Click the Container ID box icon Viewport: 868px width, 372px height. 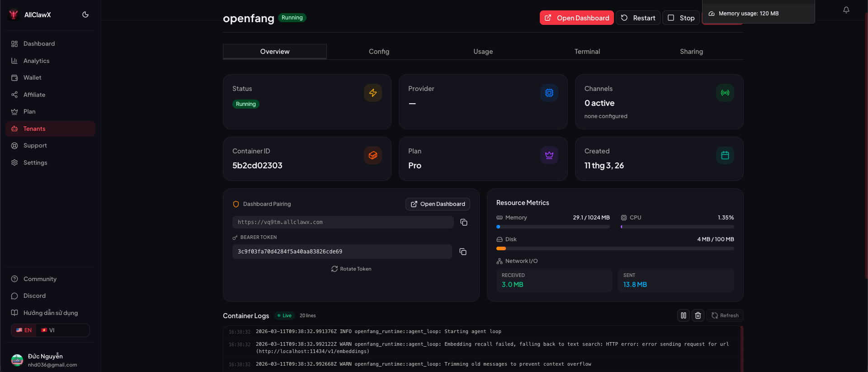click(x=373, y=155)
